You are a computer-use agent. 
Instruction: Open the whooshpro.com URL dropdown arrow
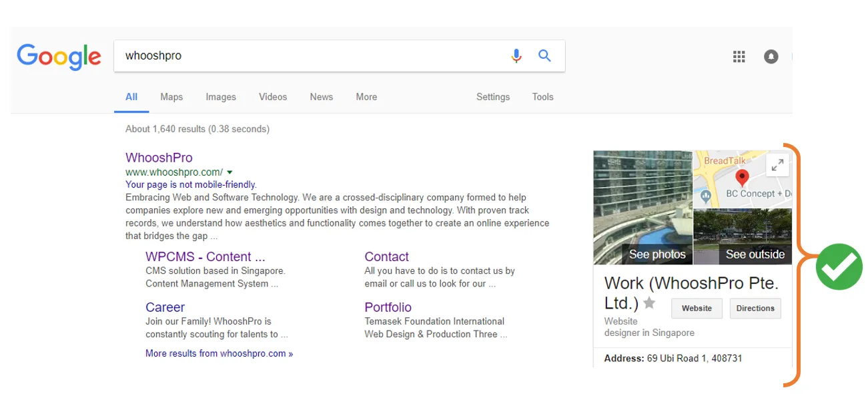coord(230,172)
